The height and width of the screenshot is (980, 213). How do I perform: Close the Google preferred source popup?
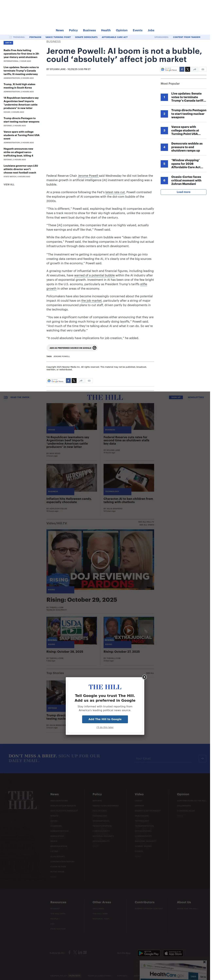pos(144,677)
